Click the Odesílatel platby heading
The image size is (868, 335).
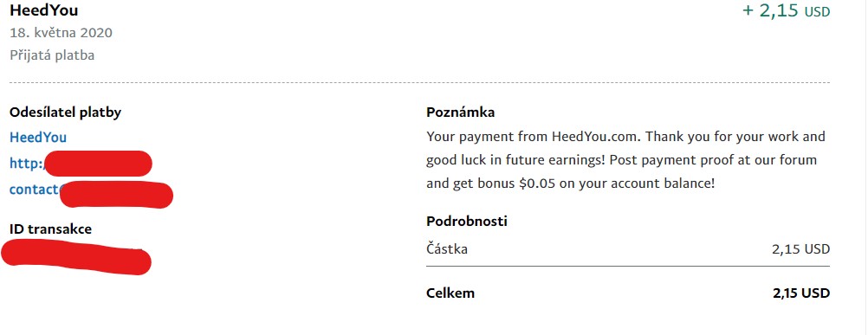[65, 113]
